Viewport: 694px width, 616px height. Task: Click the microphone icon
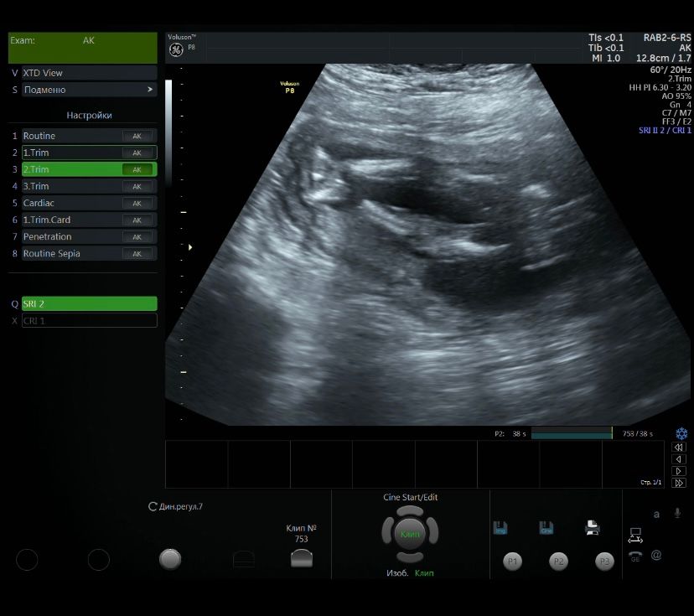[x=677, y=513]
